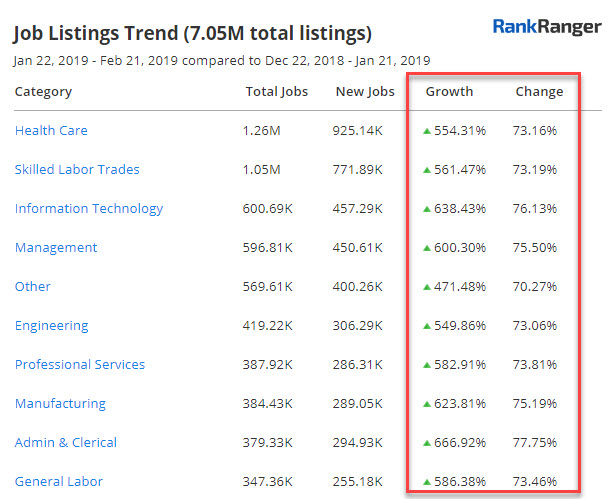
Task: Open the Skilled Labor Trades link
Action: point(77,170)
